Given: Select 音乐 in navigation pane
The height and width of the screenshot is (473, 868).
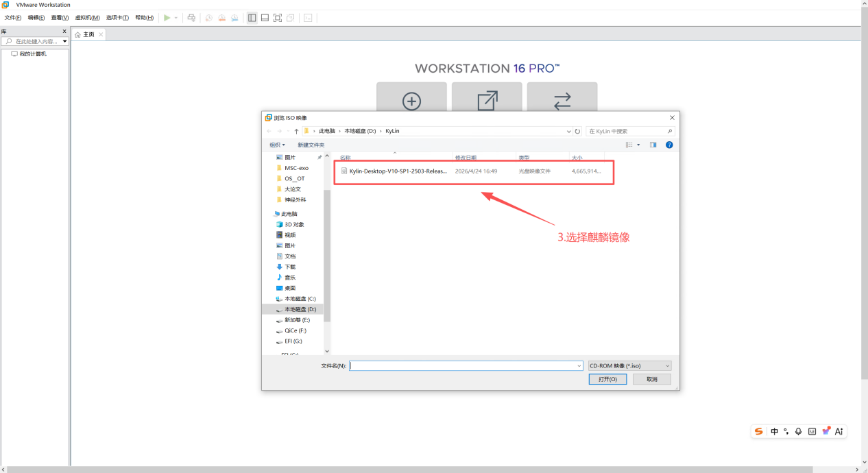Looking at the screenshot, I should 286,278.
